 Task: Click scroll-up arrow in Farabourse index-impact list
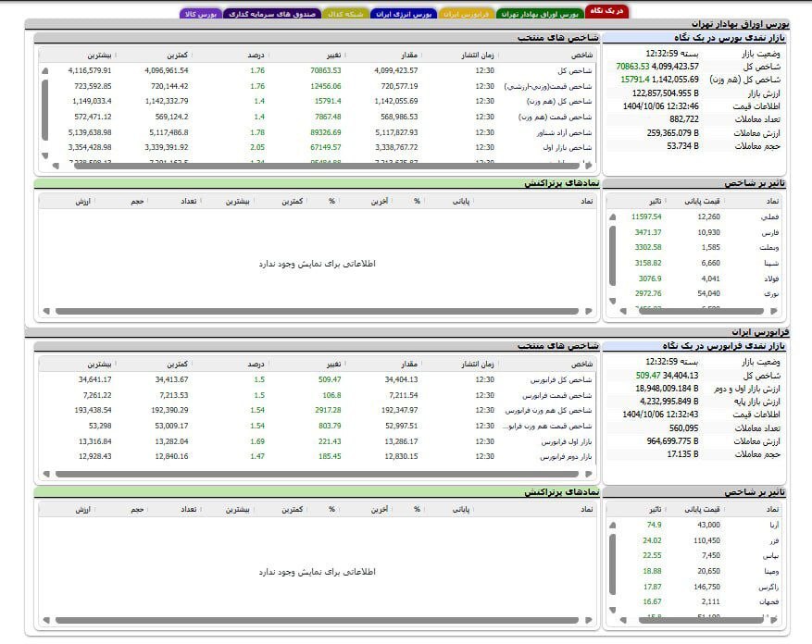tap(612, 525)
